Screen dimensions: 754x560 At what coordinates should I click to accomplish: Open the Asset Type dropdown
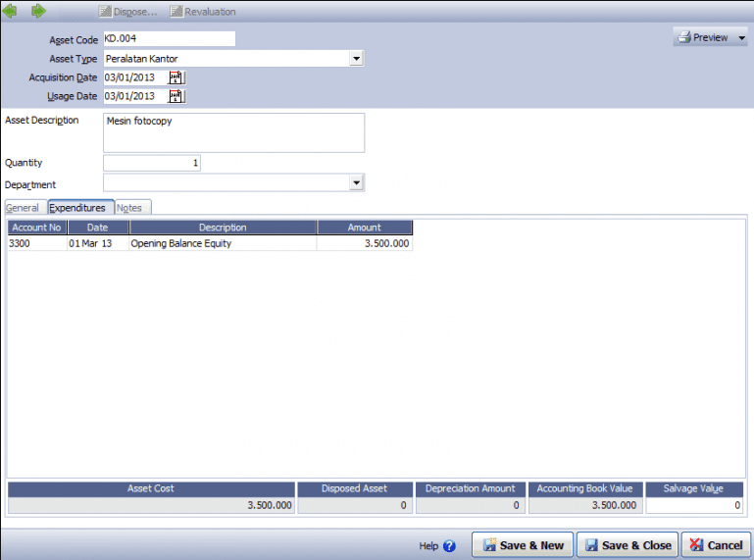click(357, 59)
